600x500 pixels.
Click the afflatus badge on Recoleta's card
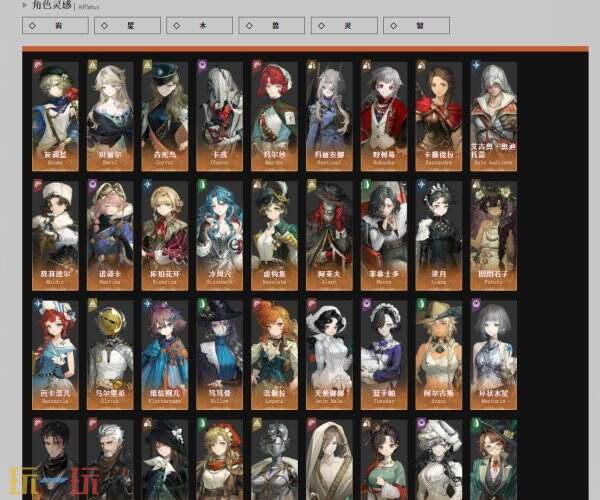[256, 185]
